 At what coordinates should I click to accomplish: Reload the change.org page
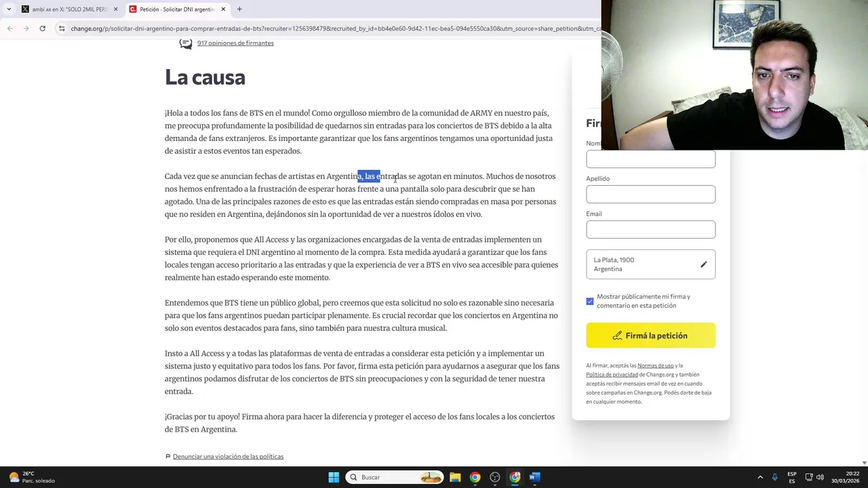[x=42, y=28]
